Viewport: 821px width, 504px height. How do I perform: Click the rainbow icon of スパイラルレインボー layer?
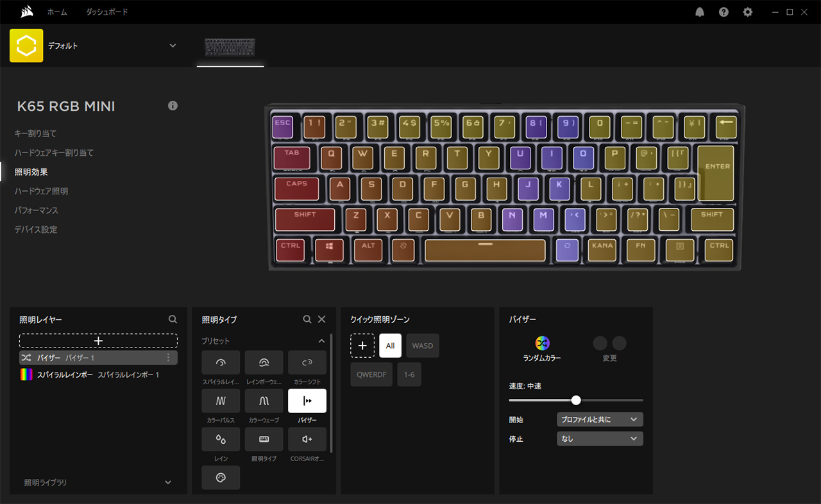pyautogui.click(x=26, y=374)
